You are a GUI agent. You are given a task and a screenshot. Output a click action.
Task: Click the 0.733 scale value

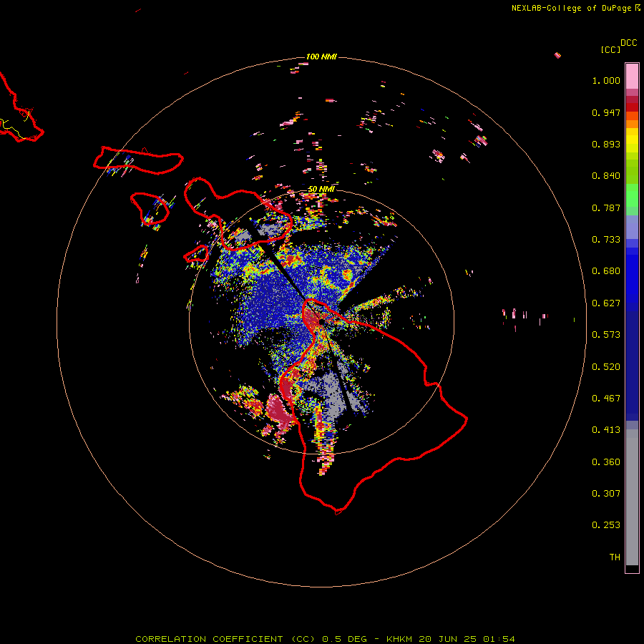tap(606, 240)
